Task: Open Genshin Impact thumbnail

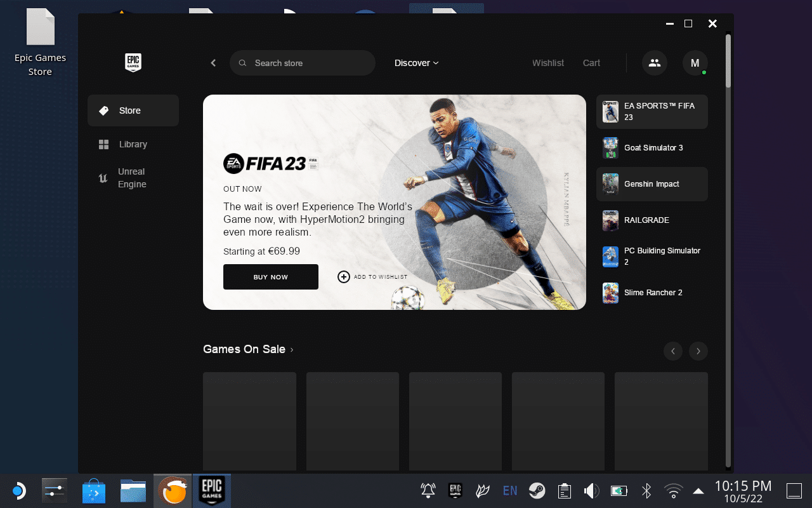Action: coord(610,184)
